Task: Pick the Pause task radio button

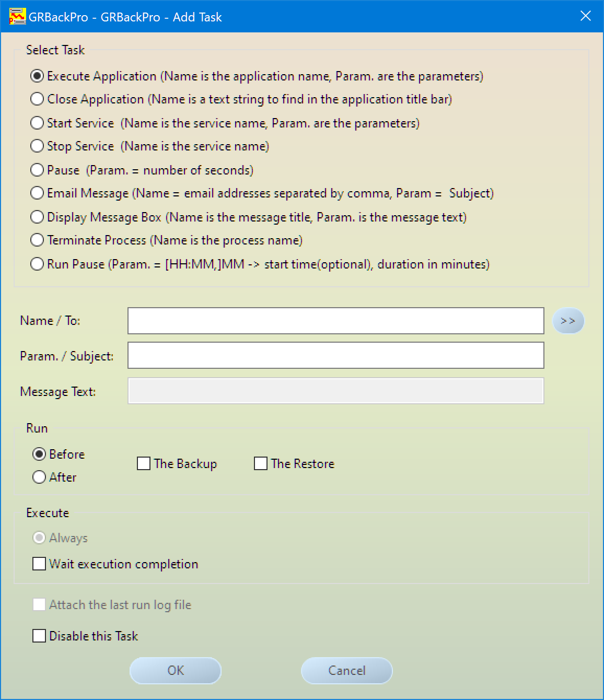Action: (x=37, y=170)
